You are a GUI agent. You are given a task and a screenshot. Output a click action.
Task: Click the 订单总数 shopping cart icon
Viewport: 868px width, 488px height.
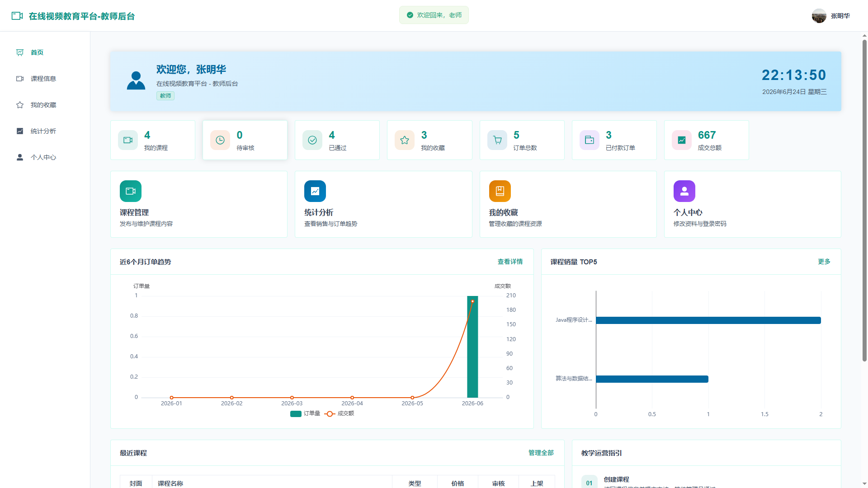click(497, 140)
